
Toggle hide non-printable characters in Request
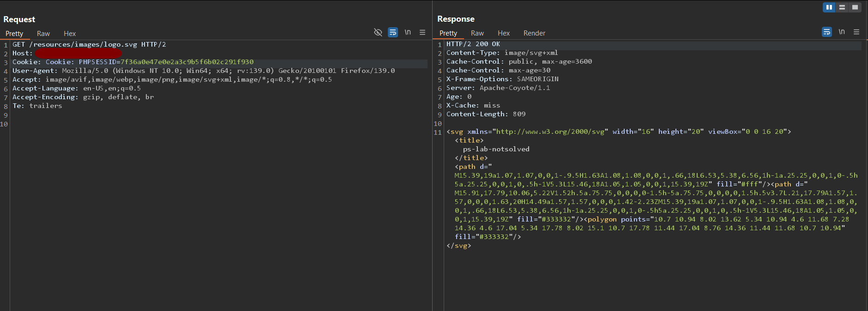click(x=378, y=32)
